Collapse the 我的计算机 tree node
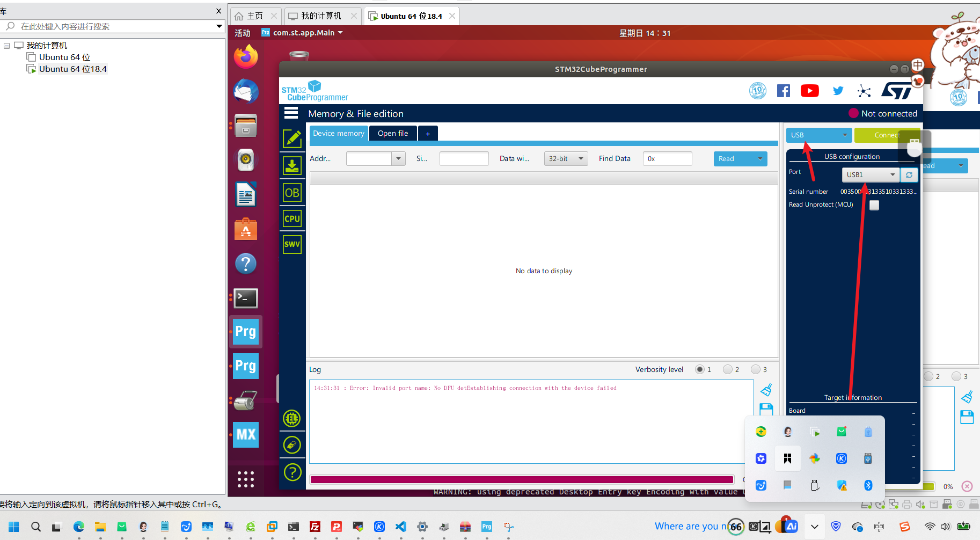The height and width of the screenshot is (540, 980). [x=6, y=46]
